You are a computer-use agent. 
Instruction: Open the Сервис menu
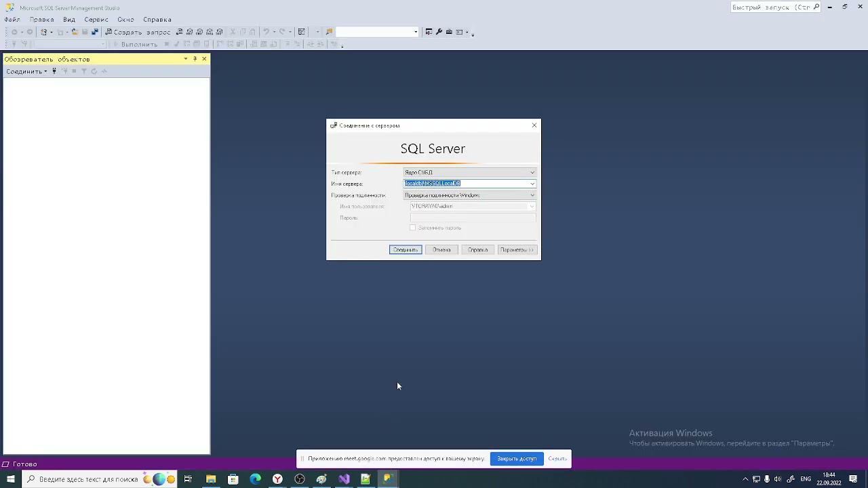(96, 20)
